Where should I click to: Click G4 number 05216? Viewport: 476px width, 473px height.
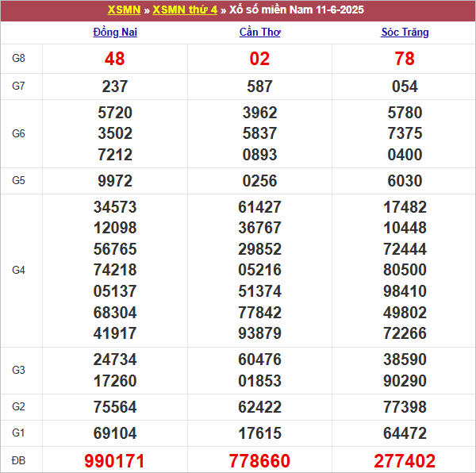[259, 270]
